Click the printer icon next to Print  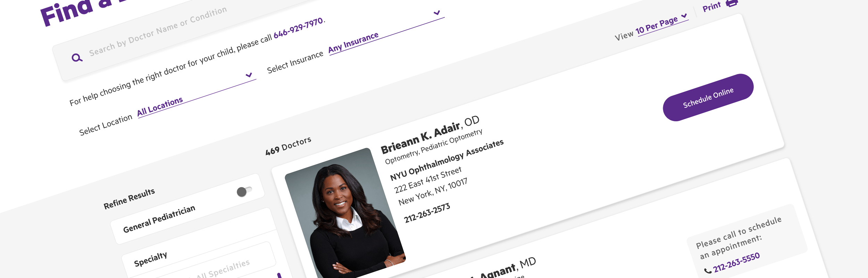click(x=732, y=3)
